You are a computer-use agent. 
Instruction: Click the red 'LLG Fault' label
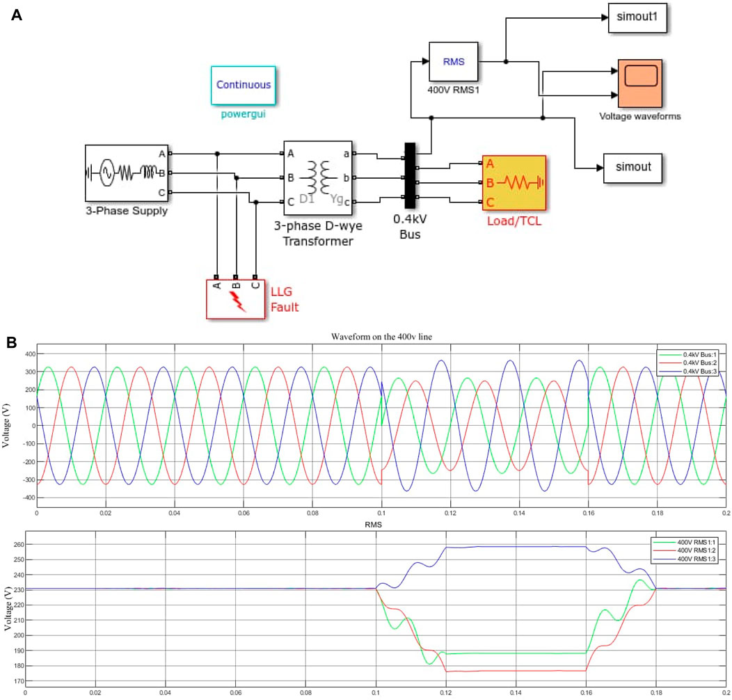coord(285,299)
